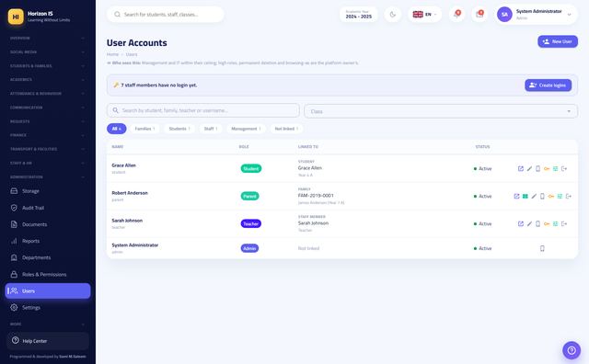Click the orange key icon for Robert Anderson
This screenshot has width=589, height=364.
(x=551, y=197)
